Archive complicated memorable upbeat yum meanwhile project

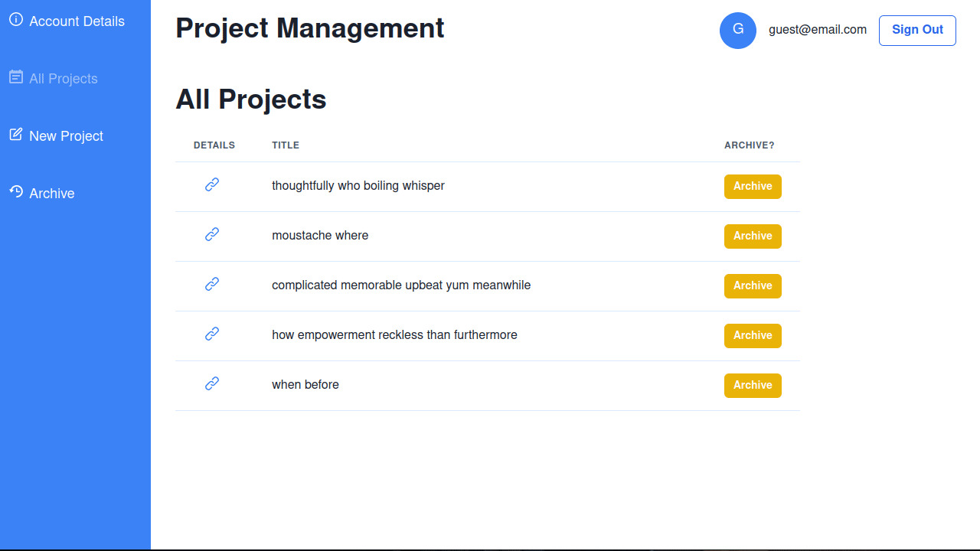pos(753,286)
